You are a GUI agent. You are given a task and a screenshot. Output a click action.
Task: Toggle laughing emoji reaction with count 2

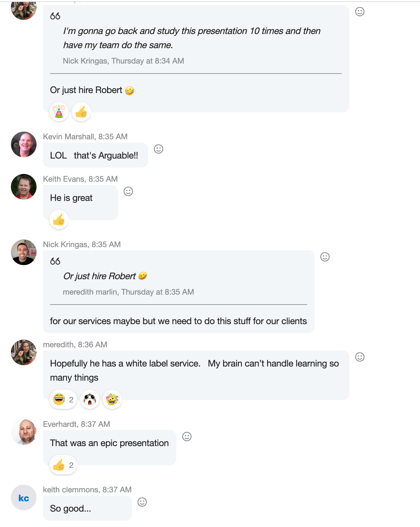point(63,400)
